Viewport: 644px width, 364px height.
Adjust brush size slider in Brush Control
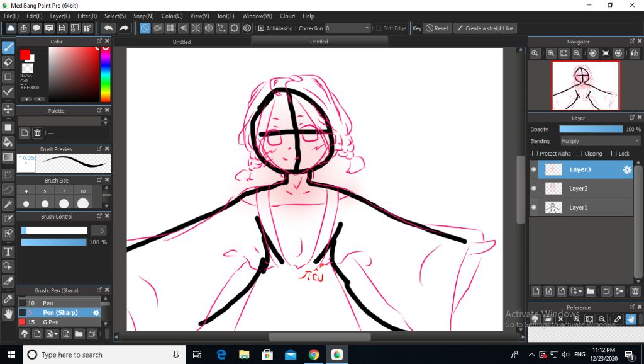[x=54, y=230]
